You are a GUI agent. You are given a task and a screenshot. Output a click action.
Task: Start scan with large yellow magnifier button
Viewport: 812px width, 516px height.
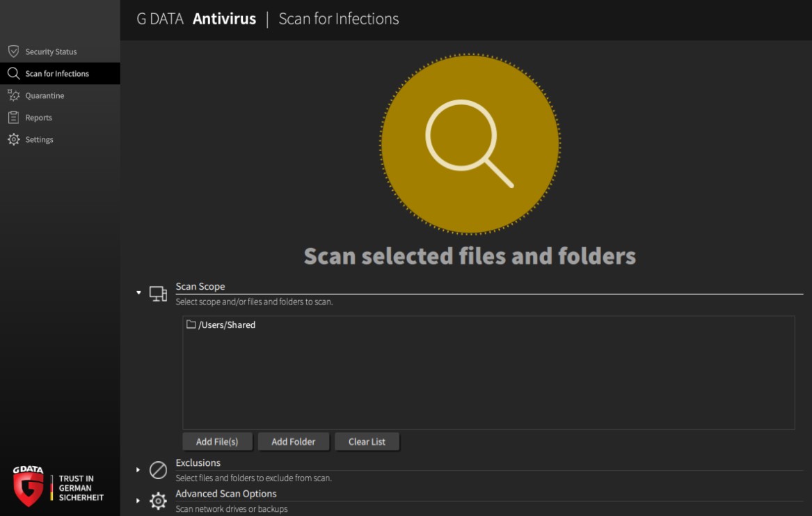(x=470, y=143)
